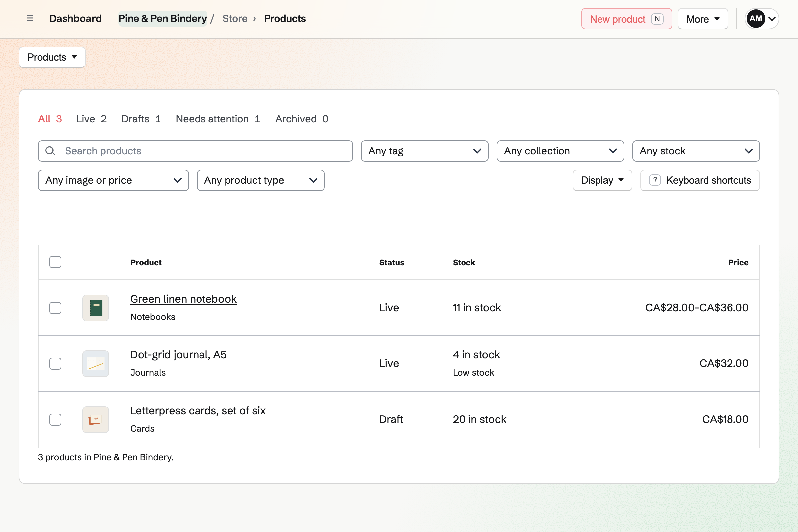Click the AM avatar icon
The height and width of the screenshot is (532, 798).
click(x=755, y=19)
